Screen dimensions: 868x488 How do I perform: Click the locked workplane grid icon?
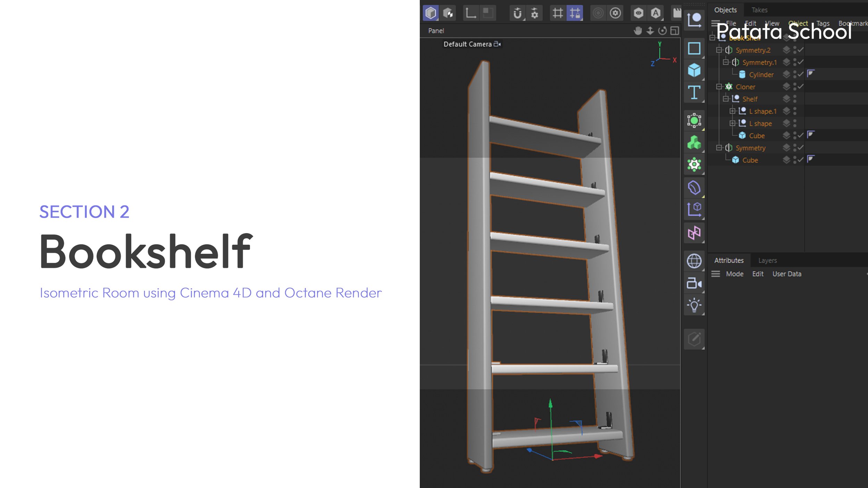(x=575, y=14)
